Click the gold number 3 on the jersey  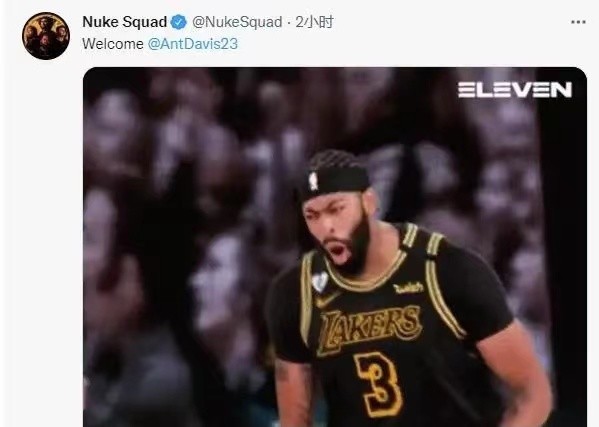(379, 384)
